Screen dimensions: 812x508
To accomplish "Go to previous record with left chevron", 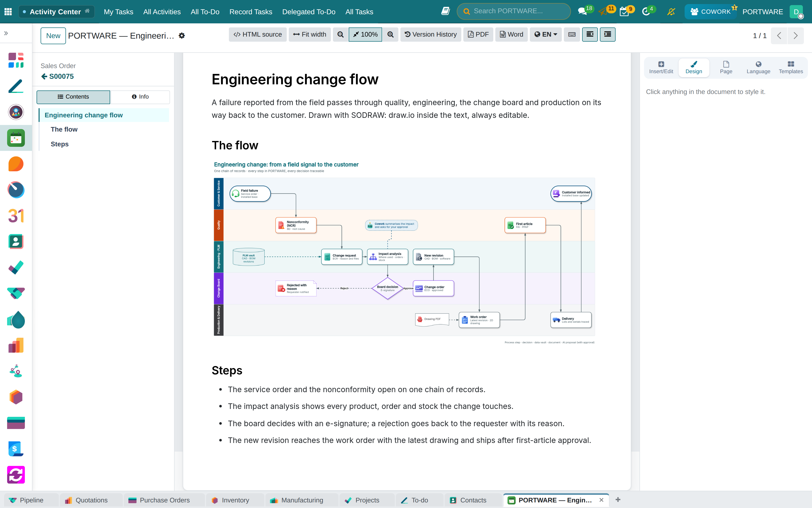I will (x=779, y=36).
